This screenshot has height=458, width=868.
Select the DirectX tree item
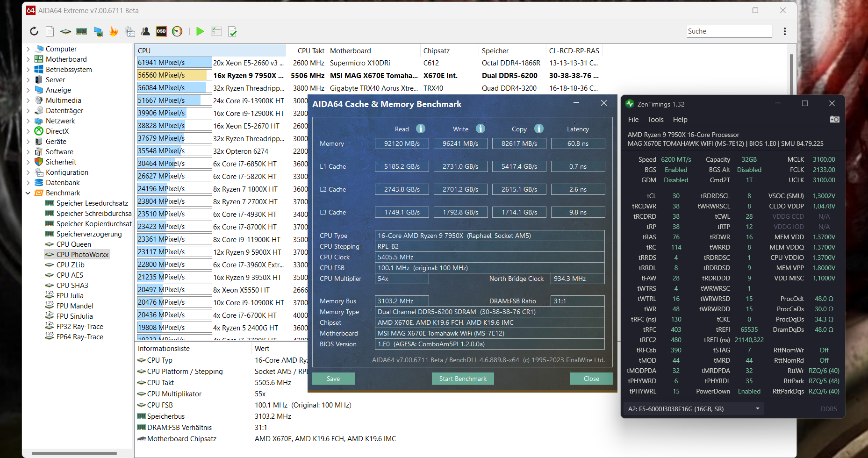(x=51, y=131)
